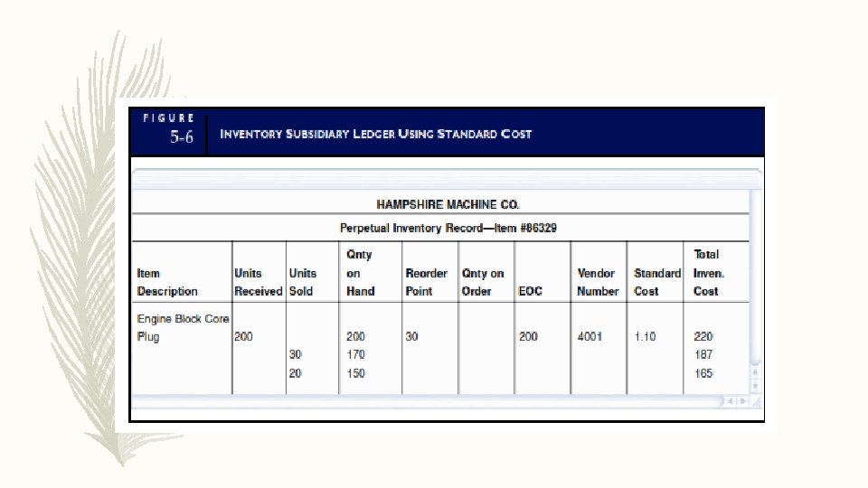Click the Units Sold column header
The image size is (868, 488).
click(302, 282)
